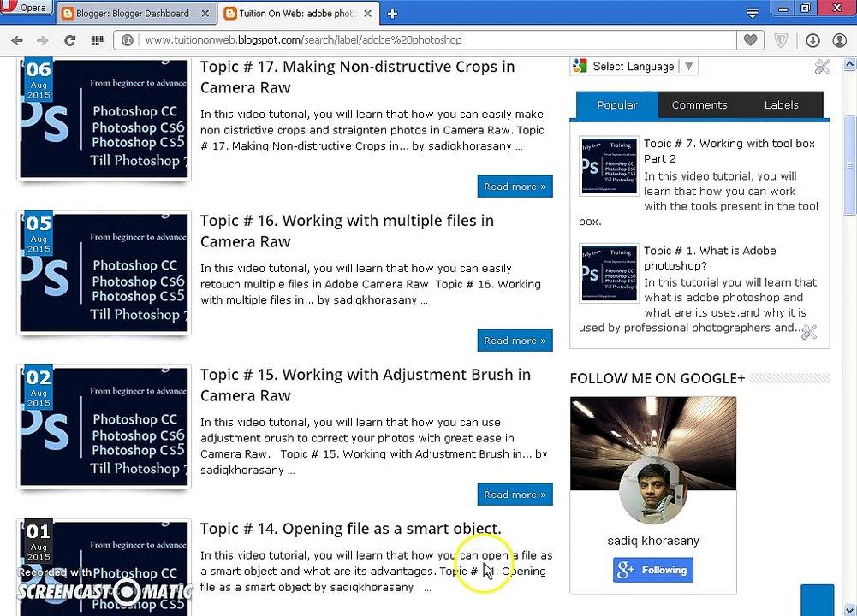Click Topic 17 post thumbnail dated 06 Aug

point(104,119)
